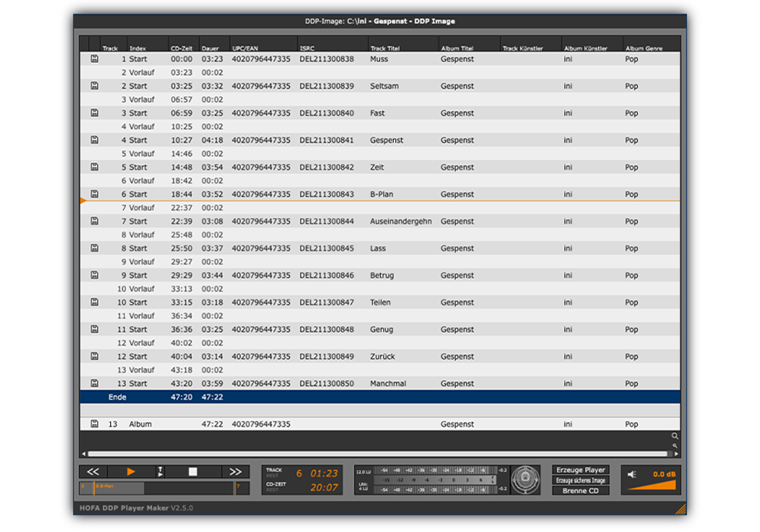The width and height of the screenshot is (760, 532).
Task: Skip to the next track
Action: pyautogui.click(x=236, y=472)
